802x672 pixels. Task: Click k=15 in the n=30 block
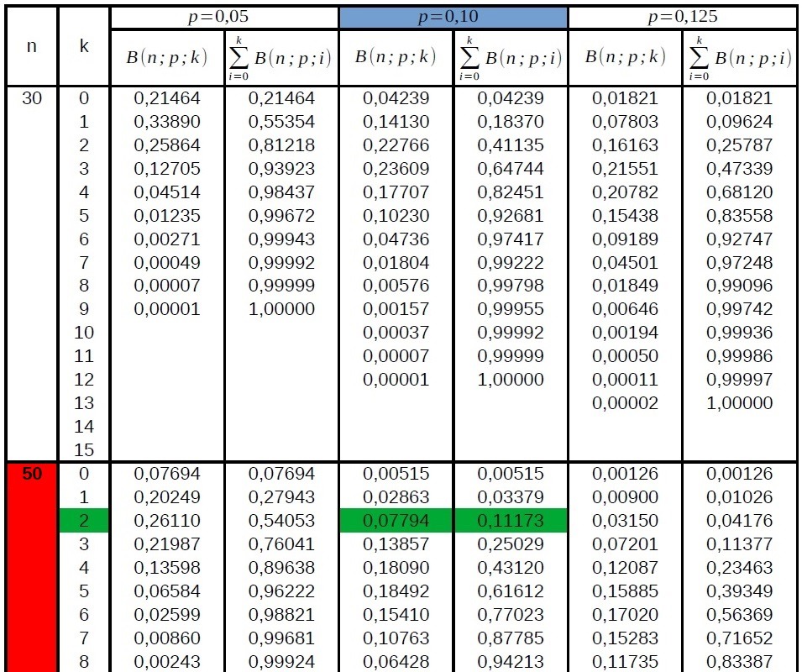[84, 449]
